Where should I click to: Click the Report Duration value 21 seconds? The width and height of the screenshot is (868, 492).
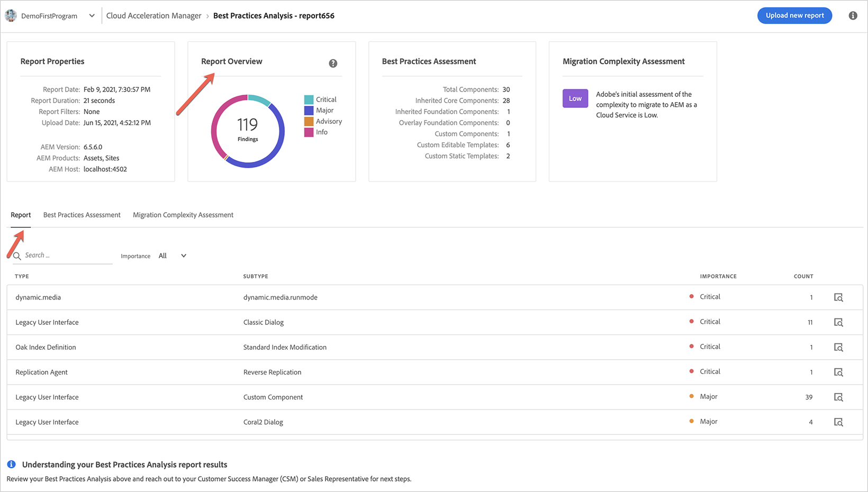pyautogui.click(x=99, y=101)
